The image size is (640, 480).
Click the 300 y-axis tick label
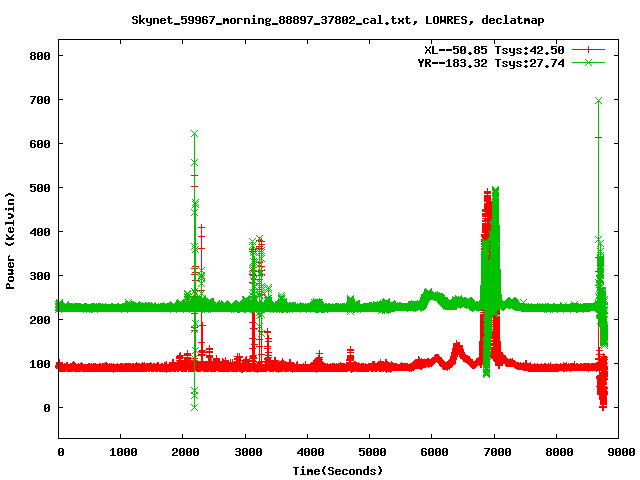(x=40, y=276)
